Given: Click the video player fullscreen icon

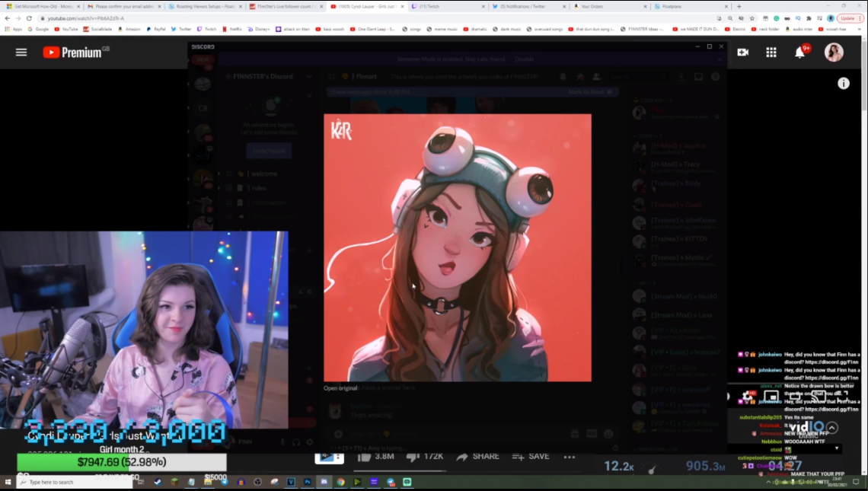Looking at the screenshot, I should [x=842, y=396].
